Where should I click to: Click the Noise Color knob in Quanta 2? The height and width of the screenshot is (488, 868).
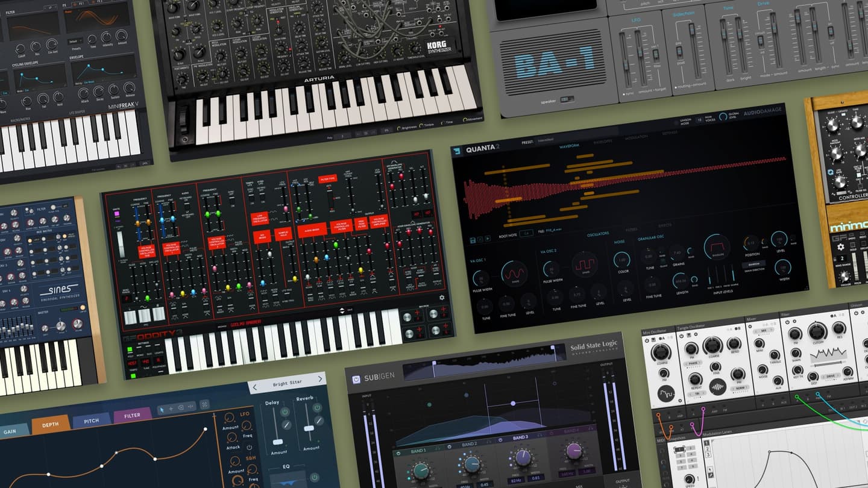(x=622, y=260)
